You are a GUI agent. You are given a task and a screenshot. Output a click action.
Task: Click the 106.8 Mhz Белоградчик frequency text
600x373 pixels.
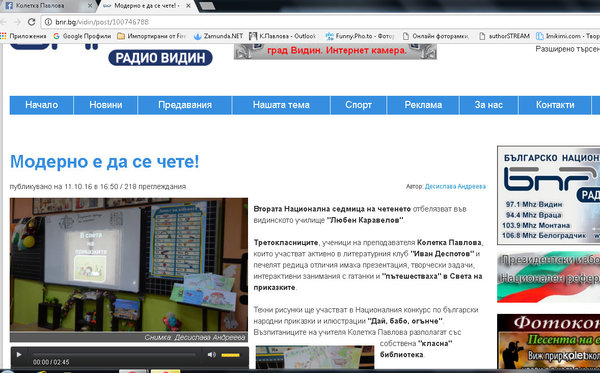coord(544,235)
